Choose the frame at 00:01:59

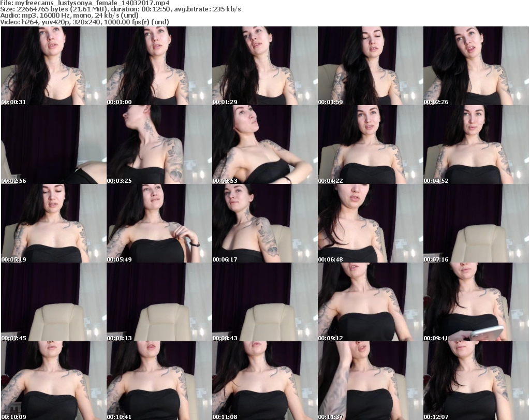tap(370, 66)
